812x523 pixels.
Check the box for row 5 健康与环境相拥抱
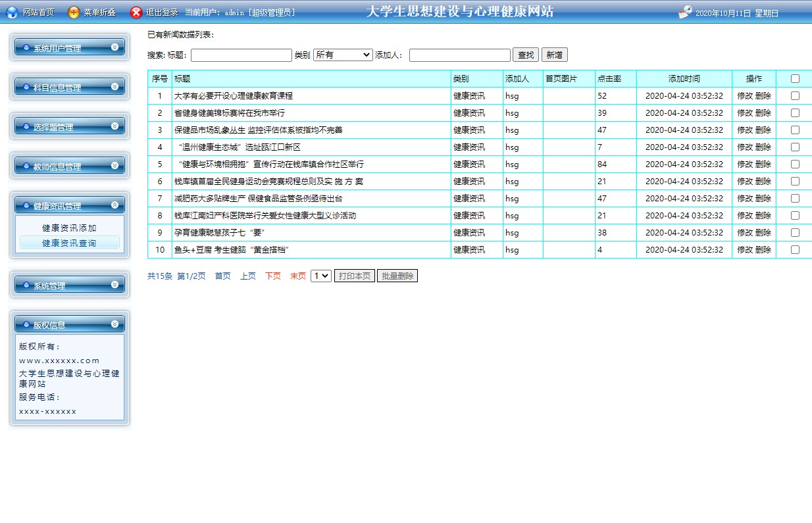795,164
